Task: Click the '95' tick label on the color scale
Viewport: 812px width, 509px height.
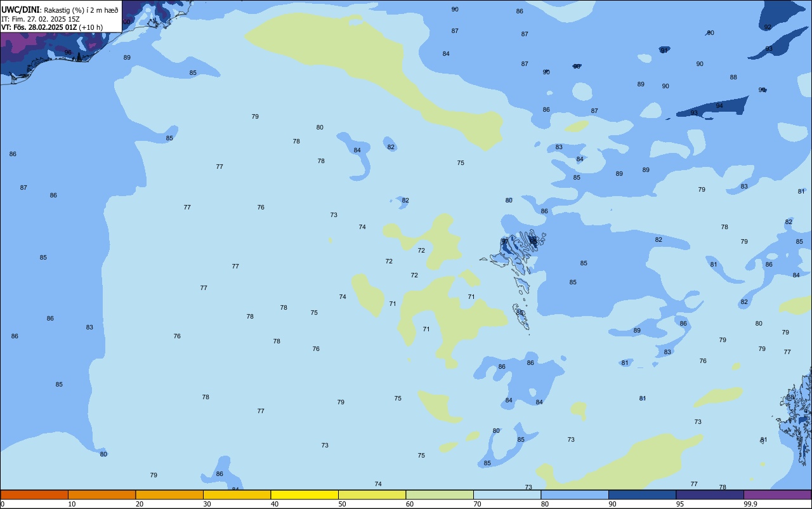Action: [x=680, y=504]
